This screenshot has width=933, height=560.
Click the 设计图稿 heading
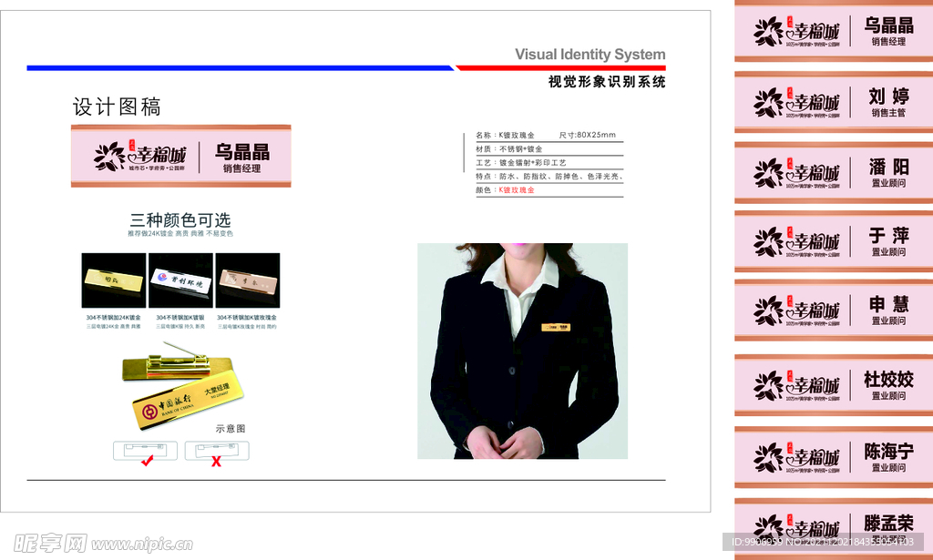pos(117,107)
